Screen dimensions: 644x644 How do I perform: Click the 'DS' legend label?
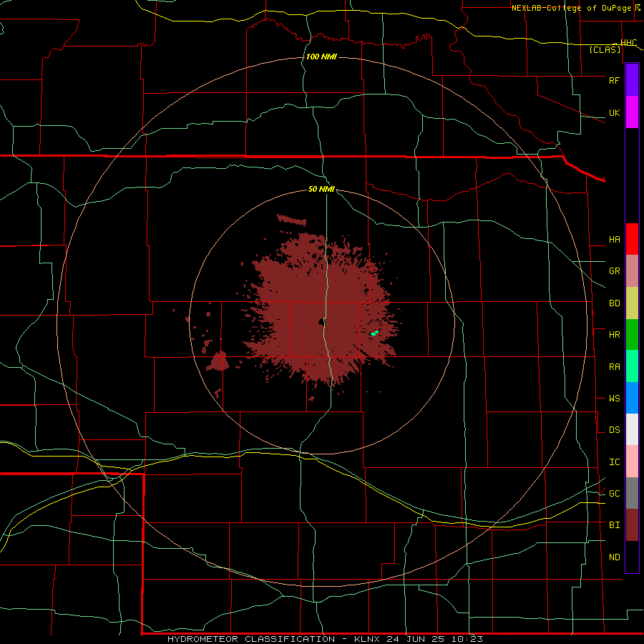pos(614,430)
